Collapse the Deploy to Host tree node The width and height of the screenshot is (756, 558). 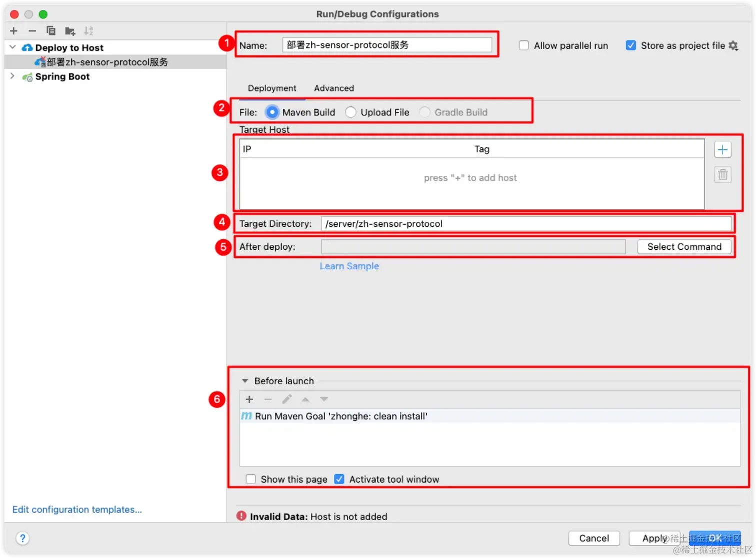pos(12,47)
